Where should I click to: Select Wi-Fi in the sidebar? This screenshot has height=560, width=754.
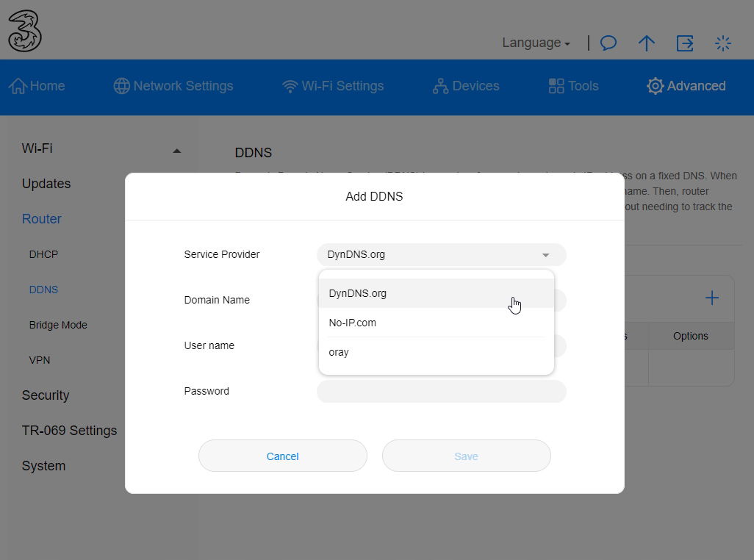[37, 148]
